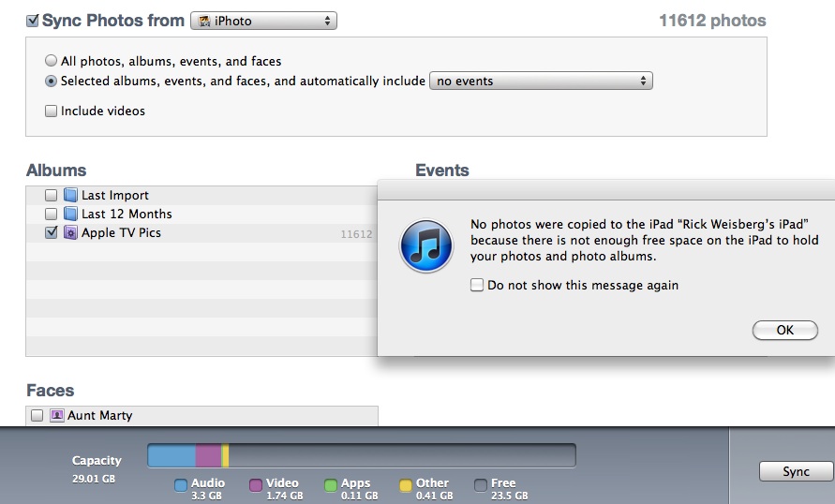Image resolution: width=835 pixels, height=504 pixels.
Task: Uncheck the Apple TV Pics album checkbox
Action: (x=52, y=232)
